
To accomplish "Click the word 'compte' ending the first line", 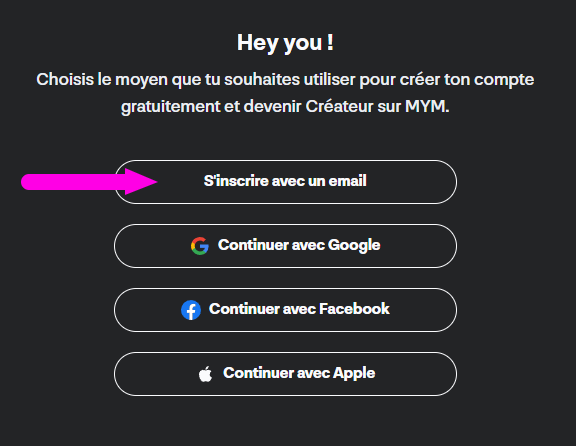I will pyautogui.click(x=504, y=80).
